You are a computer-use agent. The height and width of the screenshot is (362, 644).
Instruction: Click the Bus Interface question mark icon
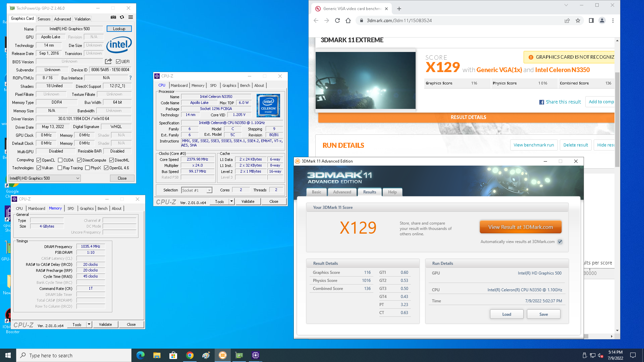[x=130, y=78]
